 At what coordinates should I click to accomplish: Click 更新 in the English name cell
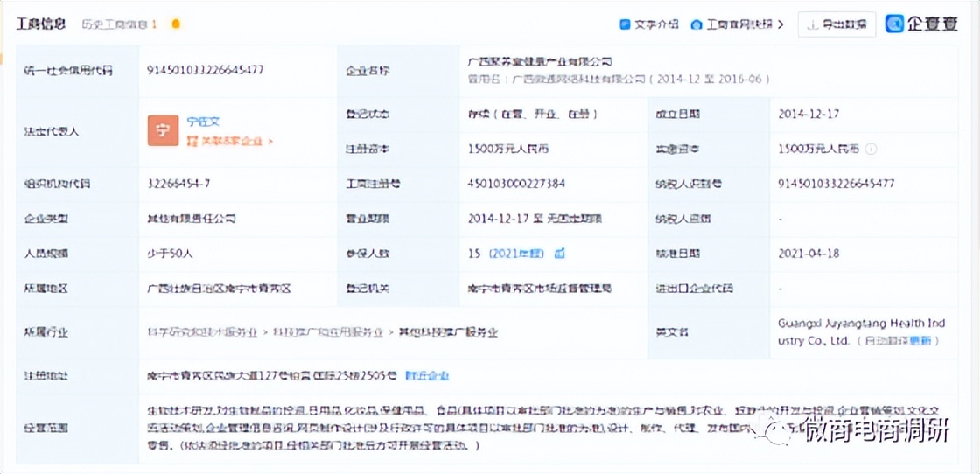click(920, 341)
